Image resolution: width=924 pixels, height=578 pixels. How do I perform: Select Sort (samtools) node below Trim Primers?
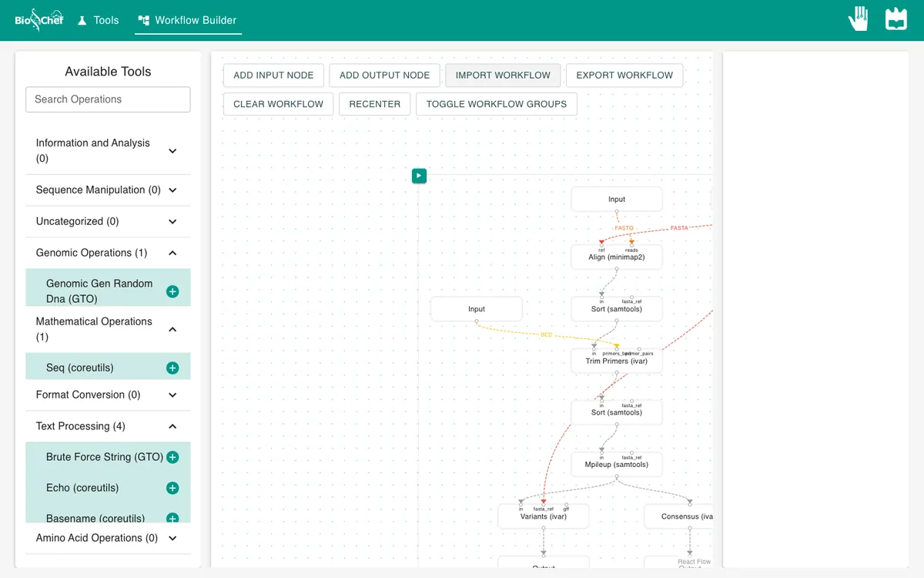click(x=617, y=412)
